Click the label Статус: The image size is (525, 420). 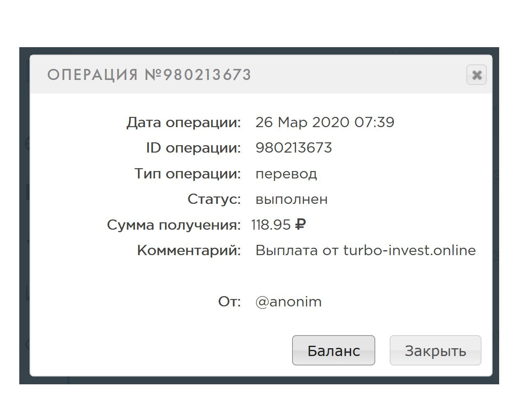tap(214, 199)
